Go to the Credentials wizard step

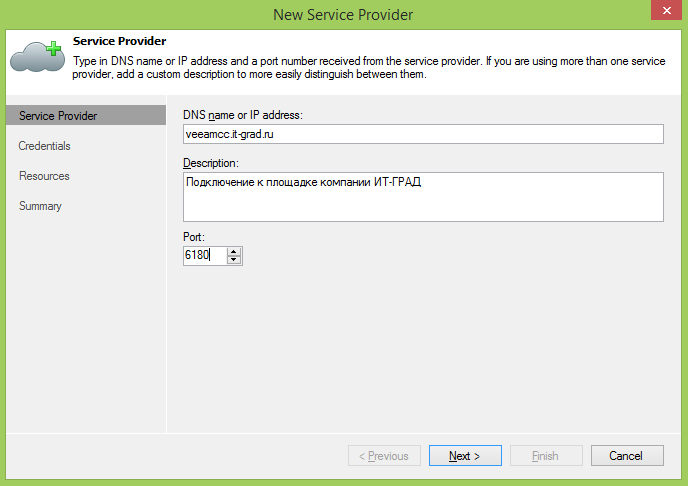[45, 146]
